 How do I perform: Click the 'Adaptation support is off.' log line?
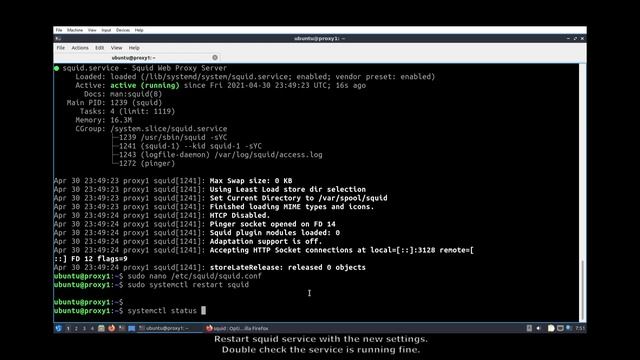click(266, 241)
